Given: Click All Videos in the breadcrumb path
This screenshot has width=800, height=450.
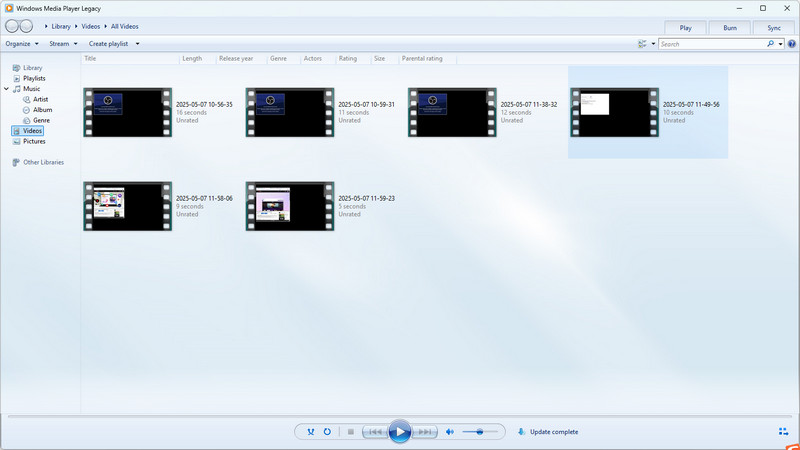Looking at the screenshot, I should (124, 27).
